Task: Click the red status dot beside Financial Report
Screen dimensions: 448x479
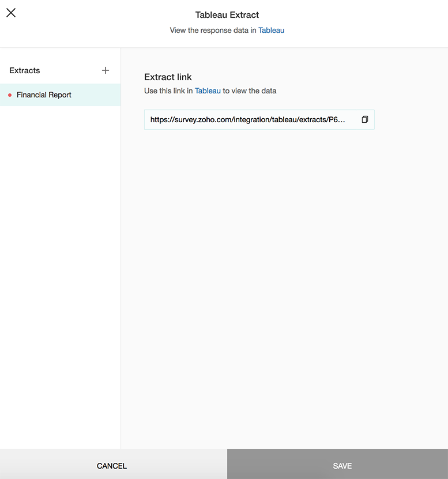Action: (9, 95)
